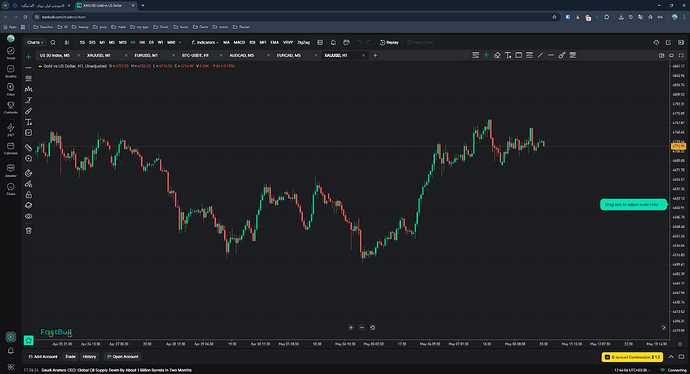Image resolution: width=690 pixels, height=374 pixels.
Task: Switch to the EURUSD, M1 tab
Action: 146,55
